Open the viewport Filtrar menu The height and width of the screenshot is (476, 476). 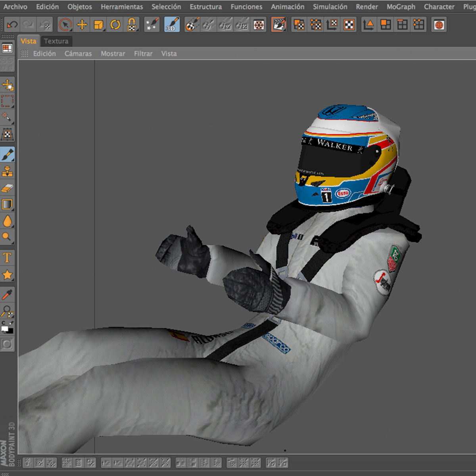pos(143,54)
